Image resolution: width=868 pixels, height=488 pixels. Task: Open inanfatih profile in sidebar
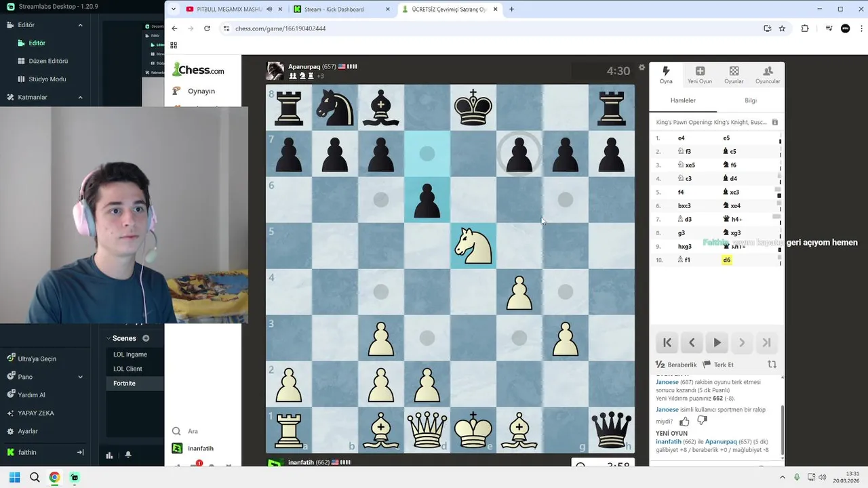point(193,448)
